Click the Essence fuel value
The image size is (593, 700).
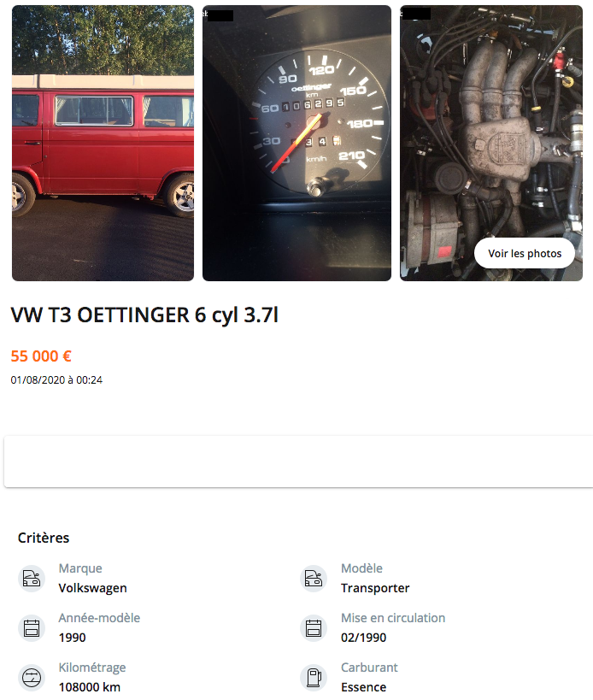coord(364,687)
